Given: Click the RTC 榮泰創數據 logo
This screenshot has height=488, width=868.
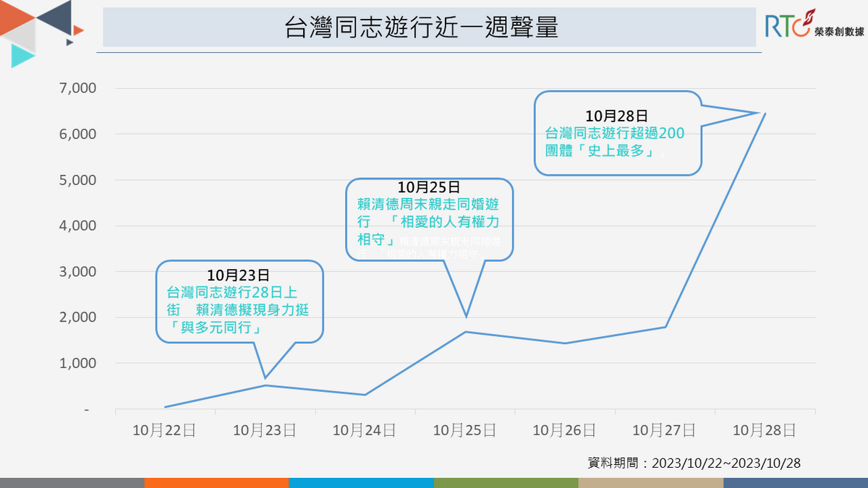Looking at the screenshot, I should (x=814, y=25).
